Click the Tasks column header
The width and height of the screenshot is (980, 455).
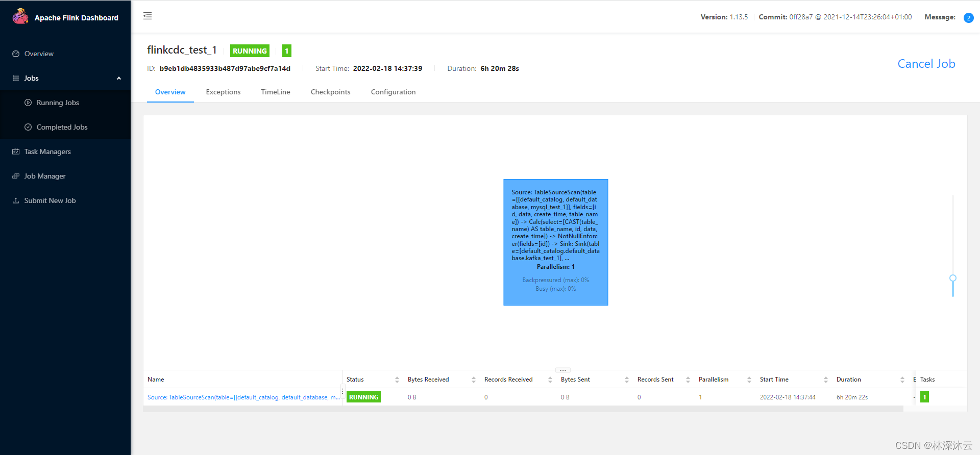pos(927,380)
